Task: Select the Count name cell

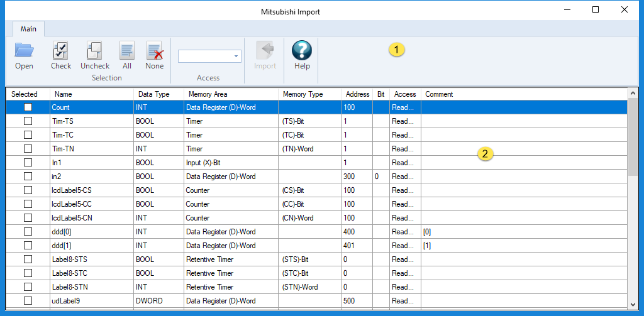Action: click(x=92, y=107)
